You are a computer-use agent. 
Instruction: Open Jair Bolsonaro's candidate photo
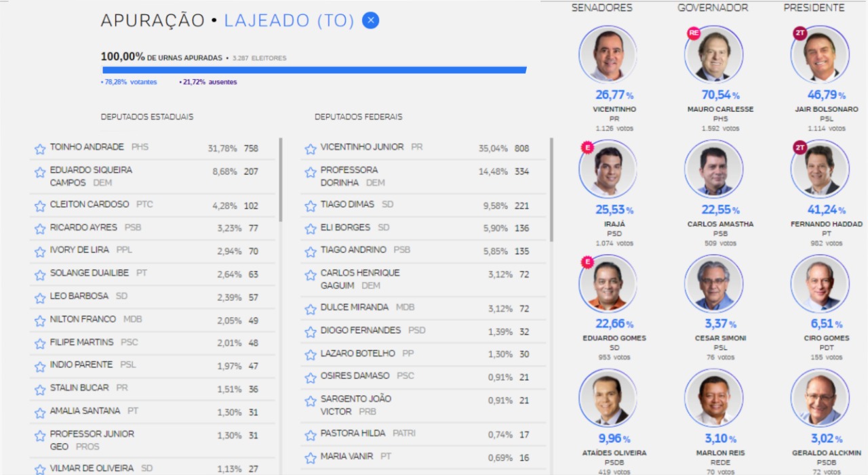click(819, 55)
